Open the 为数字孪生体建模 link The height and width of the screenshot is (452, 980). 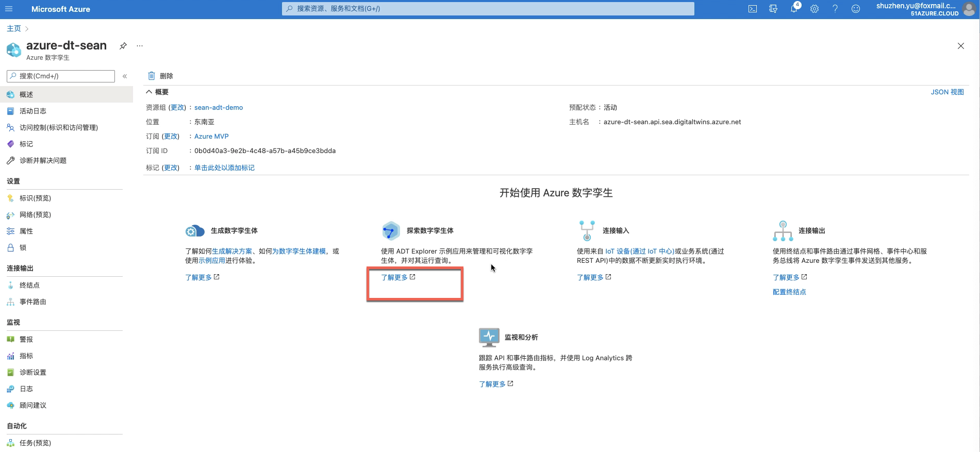pos(299,251)
